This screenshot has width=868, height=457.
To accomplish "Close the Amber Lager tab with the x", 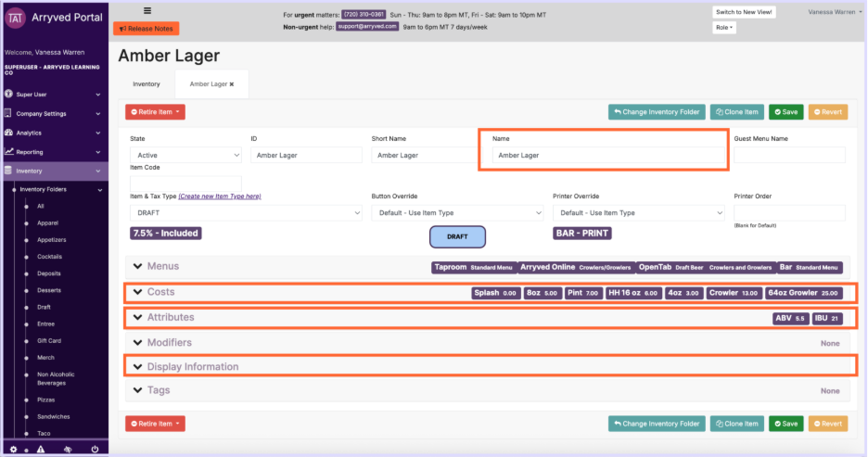I will click(x=232, y=84).
